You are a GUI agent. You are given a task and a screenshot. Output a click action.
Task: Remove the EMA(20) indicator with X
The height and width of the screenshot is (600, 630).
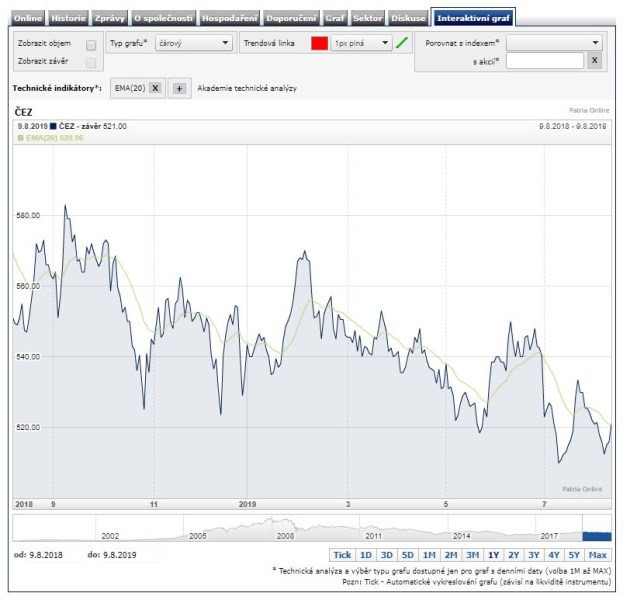tap(156, 88)
